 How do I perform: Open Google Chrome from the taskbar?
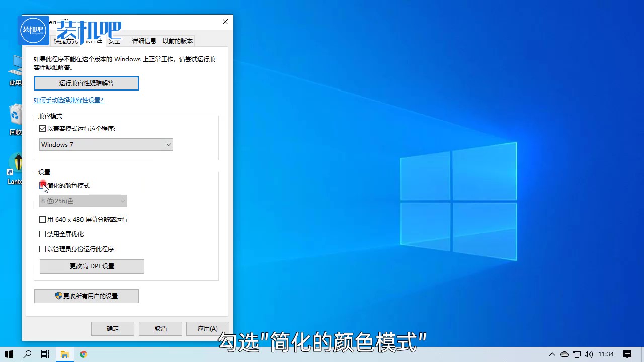pos(83,354)
